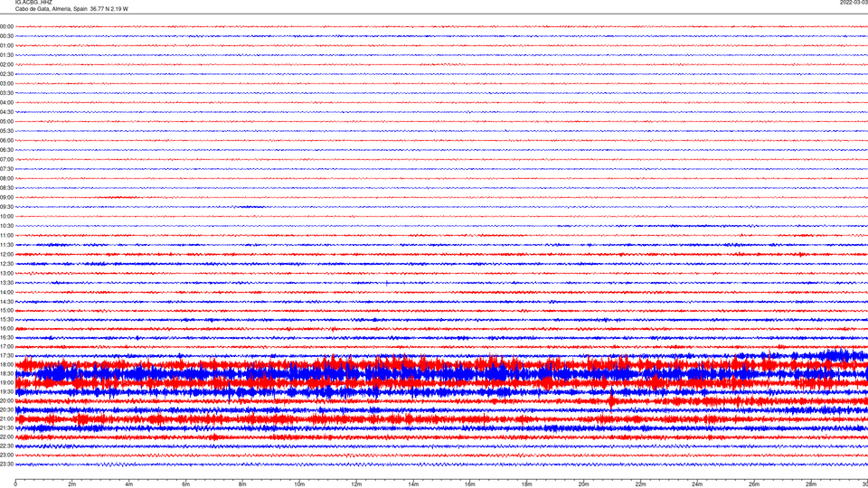Viewport: 868px width, 488px height.
Task: Click the 05:30 time label
Action: point(6,131)
